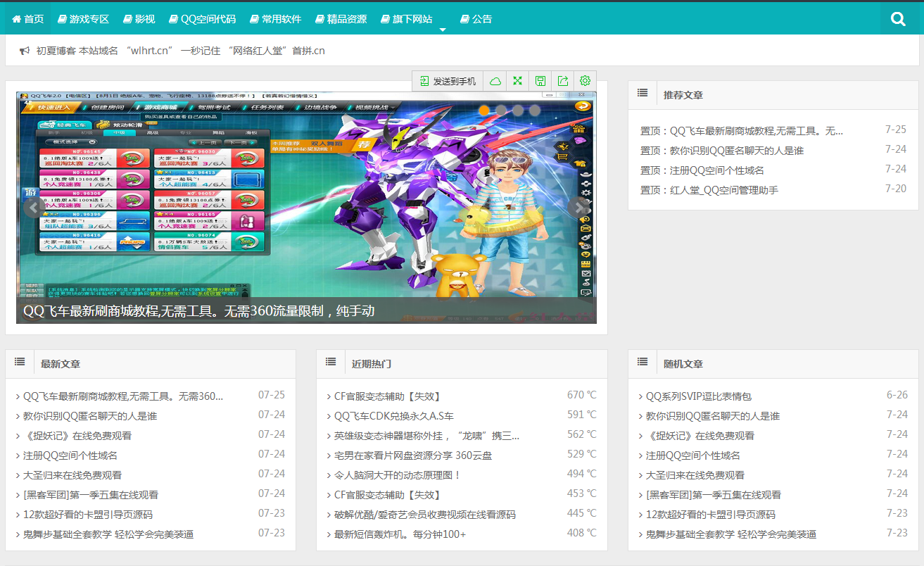Open the 游戏专区 nav item

pos(84,19)
